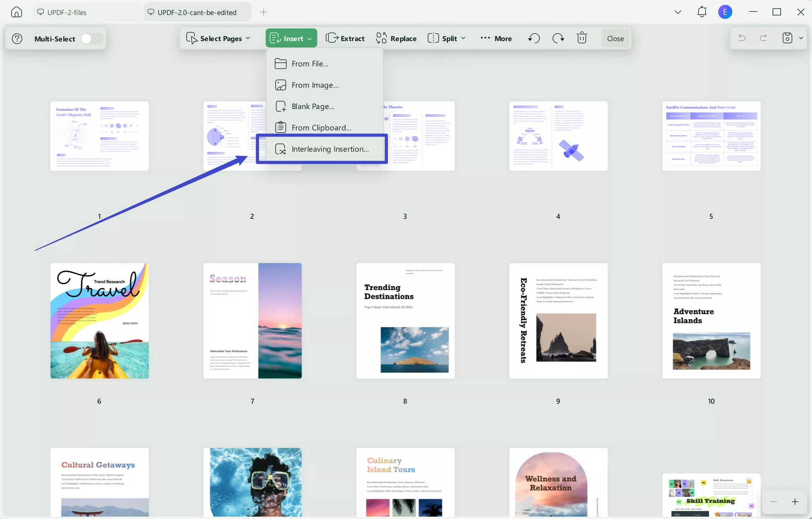The height and width of the screenshot is (519, 812).
Task: Choose Interleaving Insertion menu item
Action: 330,149
